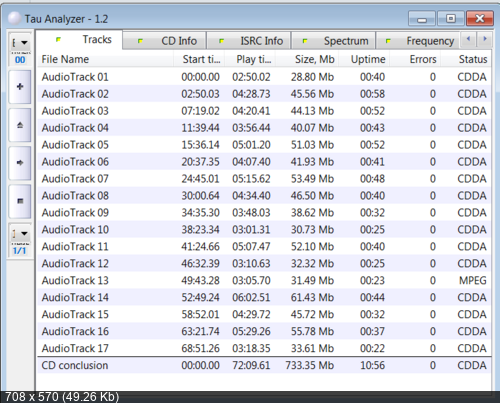Open the ISRC Info tab

[249, 41]
